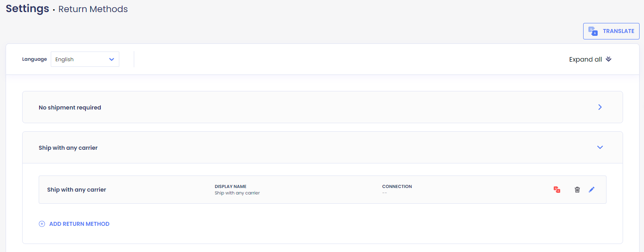644x252 pixels.
Task: Click the translate icon inside the TRANSLATE button
Action: [x=593, y=31]
